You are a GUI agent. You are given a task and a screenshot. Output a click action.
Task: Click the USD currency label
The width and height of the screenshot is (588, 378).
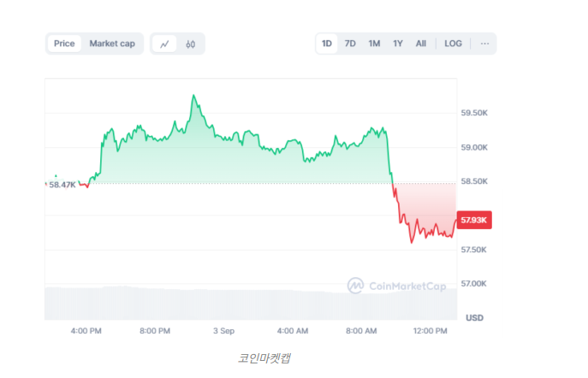(474, 317)
